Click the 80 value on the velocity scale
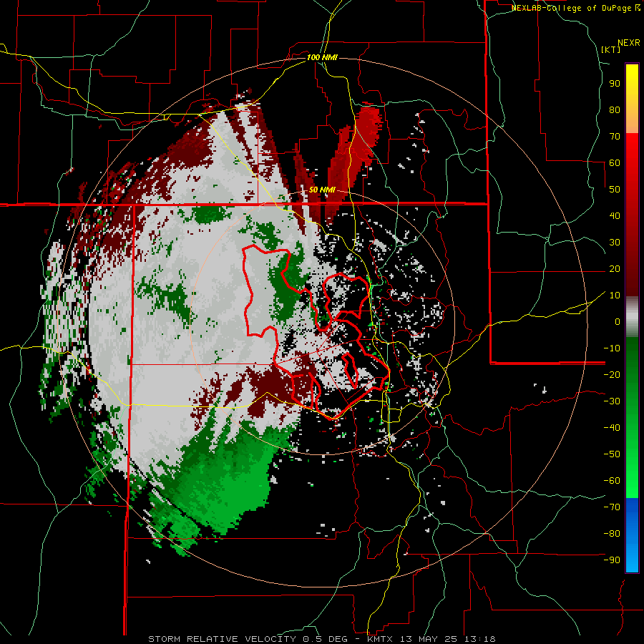 pyautogui.click(x=615, y=109)
